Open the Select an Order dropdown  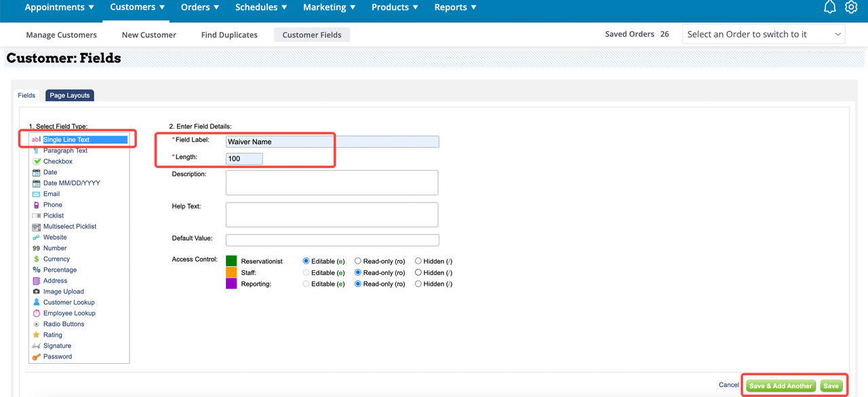pos(764,34)
